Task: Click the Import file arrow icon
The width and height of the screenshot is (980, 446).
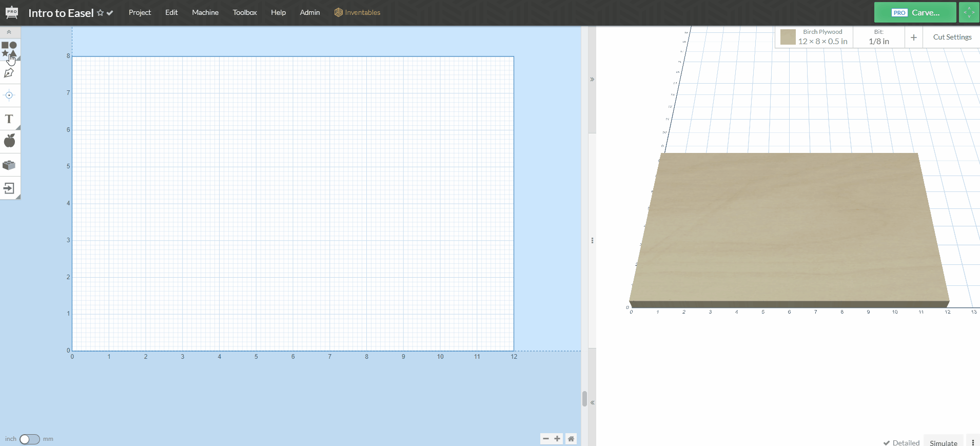Action: 9,188
